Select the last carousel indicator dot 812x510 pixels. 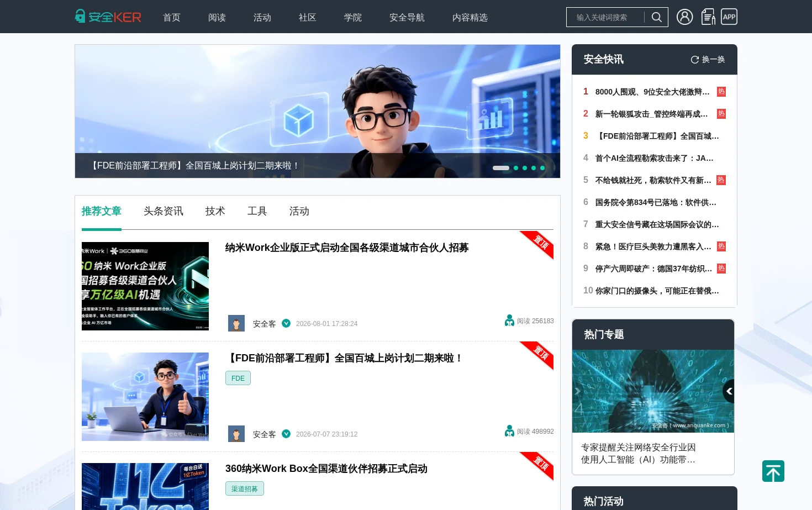coord(542,168)
